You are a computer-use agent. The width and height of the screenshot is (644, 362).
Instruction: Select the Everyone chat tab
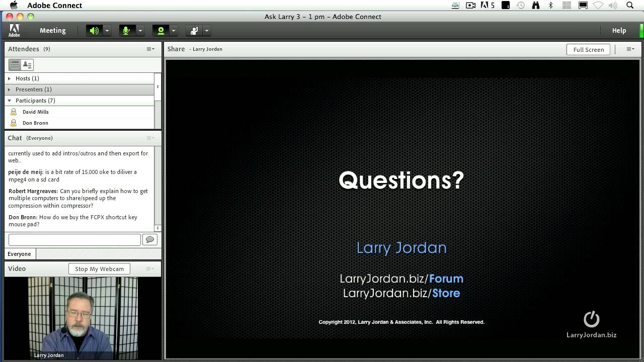19,254
